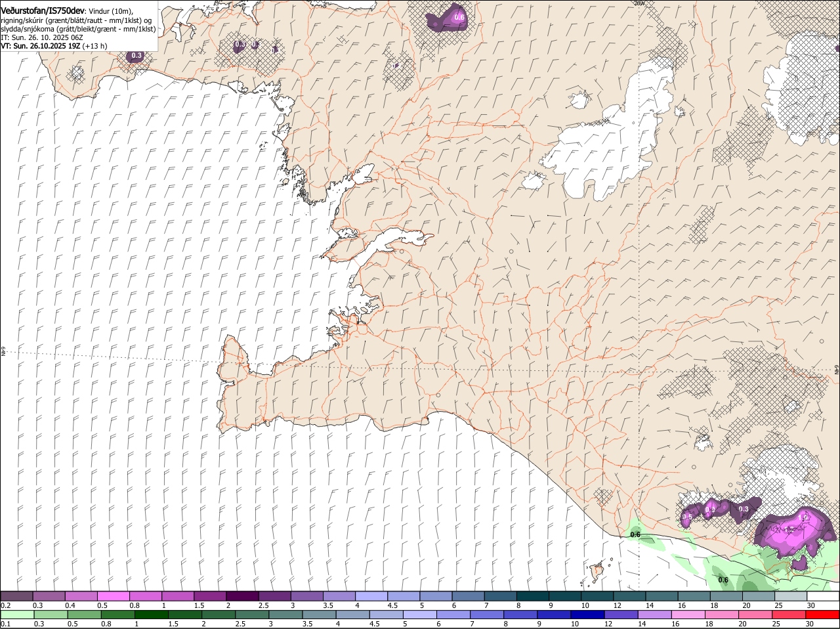Screen dimensions: 840x629
Task: Click the 'Veðurstofan/IS750dev' title text
Action: [43, 11]
